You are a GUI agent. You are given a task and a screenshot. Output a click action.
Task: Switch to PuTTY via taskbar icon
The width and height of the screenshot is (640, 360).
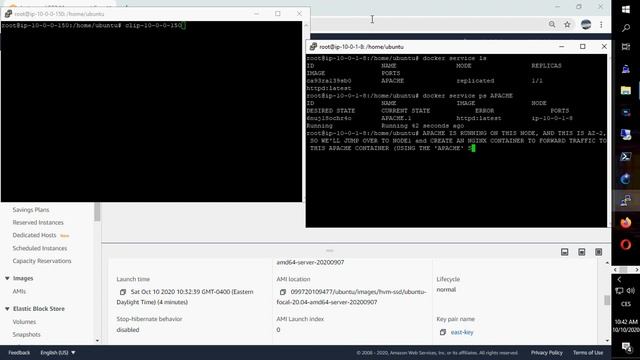click(626, 201)
